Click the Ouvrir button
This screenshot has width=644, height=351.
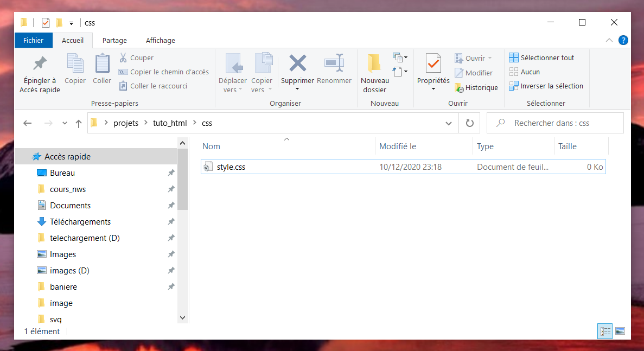point(473,58)
